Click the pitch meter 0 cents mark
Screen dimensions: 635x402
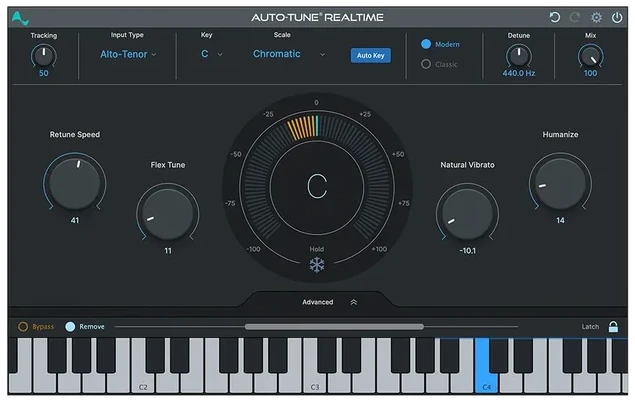point(316,102)
